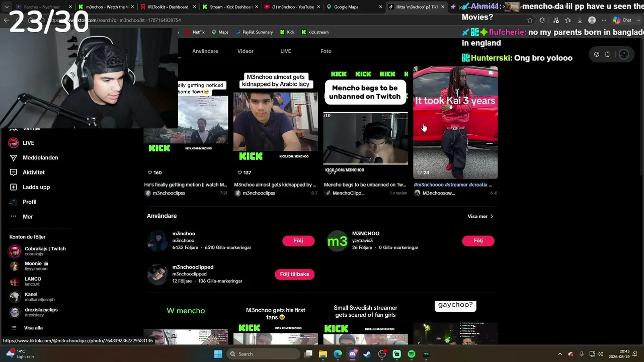Expand Visa alla followed accounts
644x362 pixels.
[x=33, y=328]
